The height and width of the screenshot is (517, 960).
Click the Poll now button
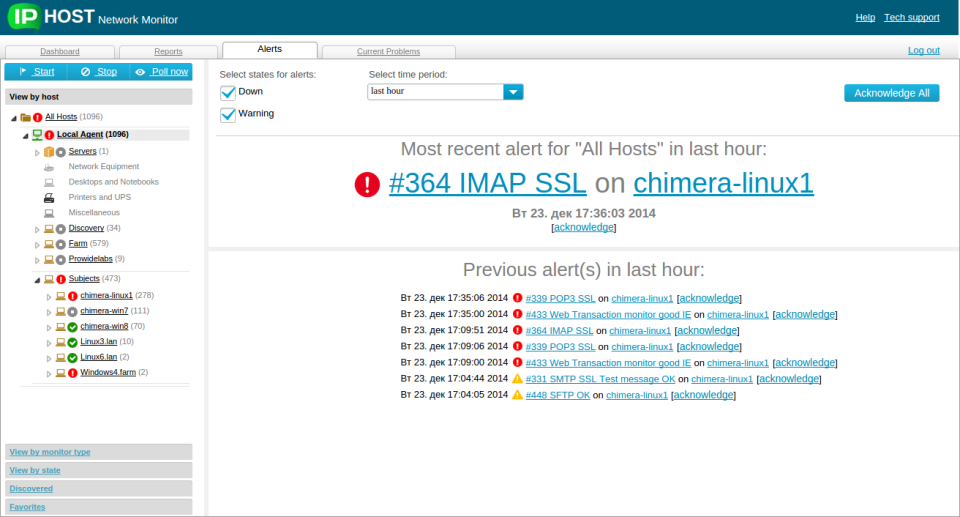click(161, 72)
